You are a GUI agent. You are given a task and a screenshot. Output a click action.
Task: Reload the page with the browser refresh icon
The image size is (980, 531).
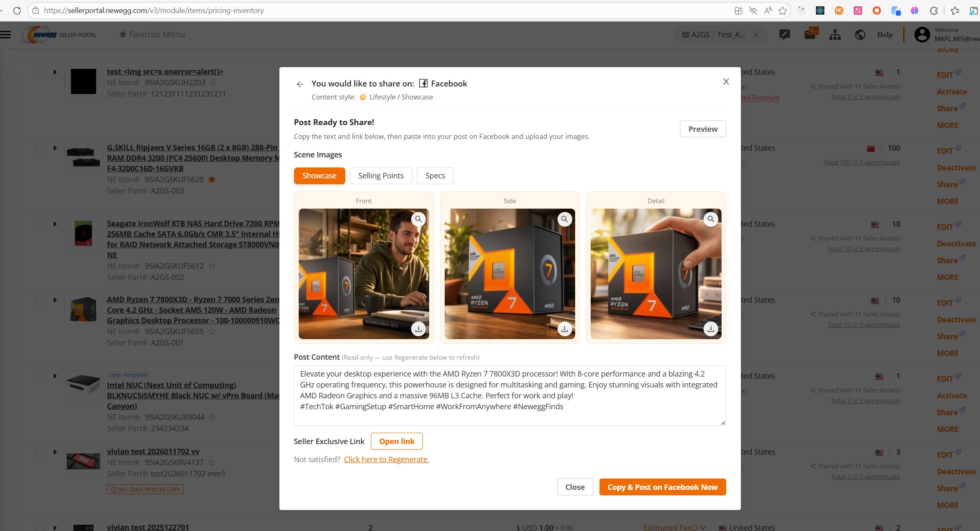pyautogui.click(x=17, y=10)
